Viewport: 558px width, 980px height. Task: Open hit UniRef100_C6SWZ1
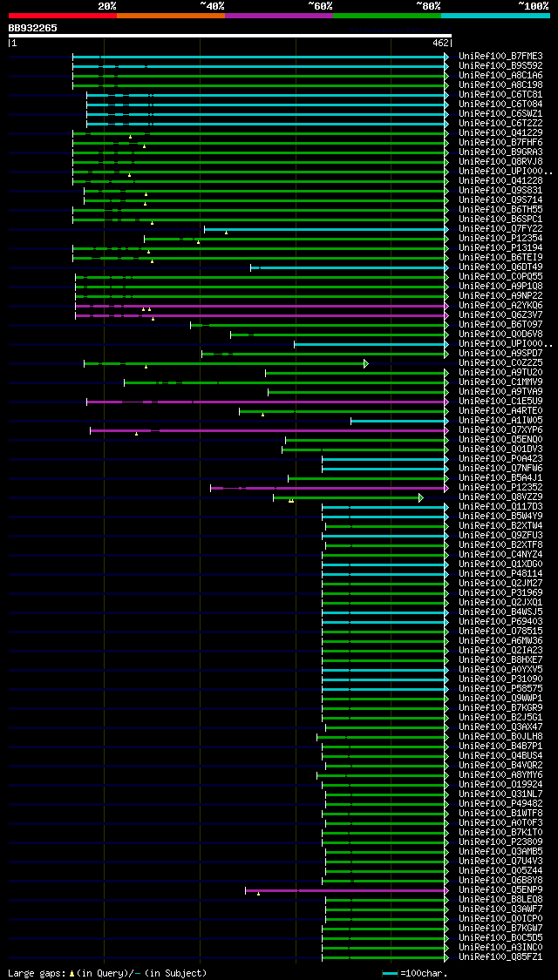[x=500, y=114]
